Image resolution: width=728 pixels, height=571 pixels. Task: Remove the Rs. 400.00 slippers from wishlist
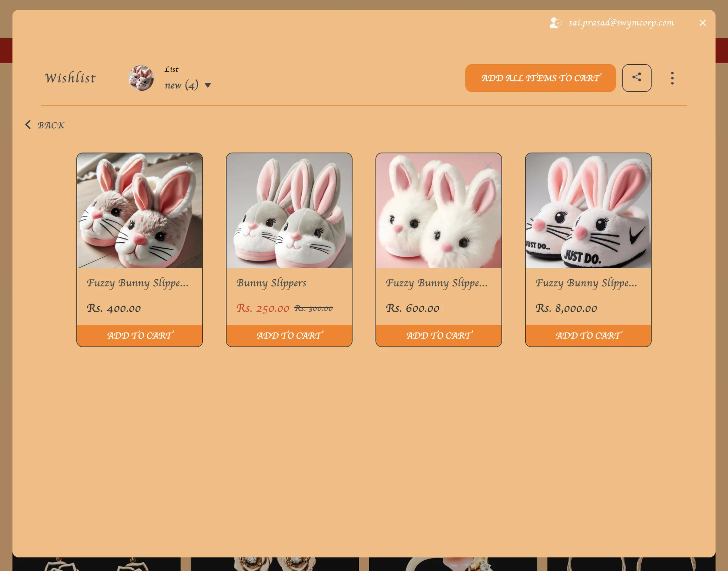189,166
